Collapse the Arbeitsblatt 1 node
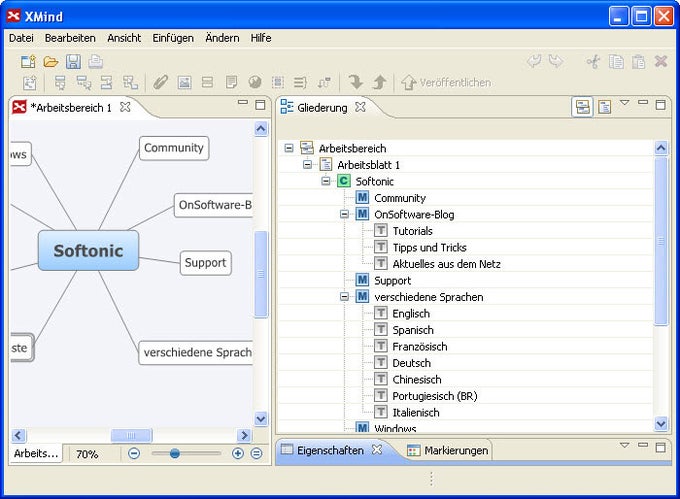The width and height of the screenshot is (680, 499). [307, 165]
